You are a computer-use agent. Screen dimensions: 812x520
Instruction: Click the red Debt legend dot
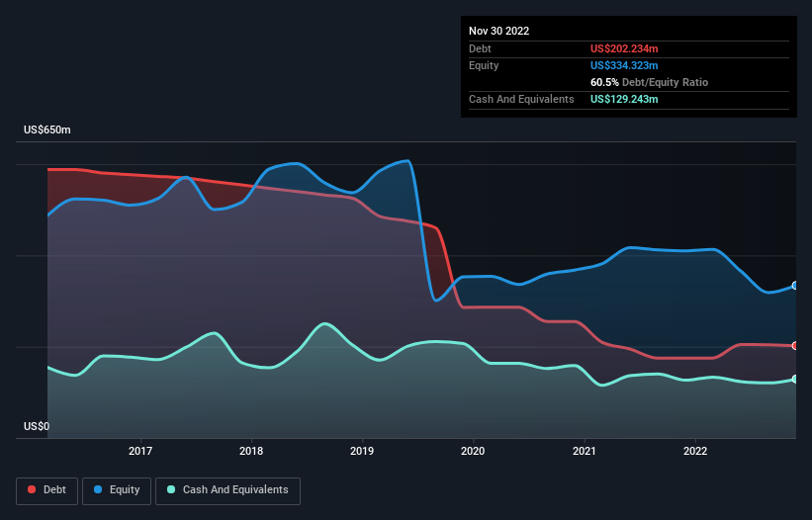click(x=32, y=489)
